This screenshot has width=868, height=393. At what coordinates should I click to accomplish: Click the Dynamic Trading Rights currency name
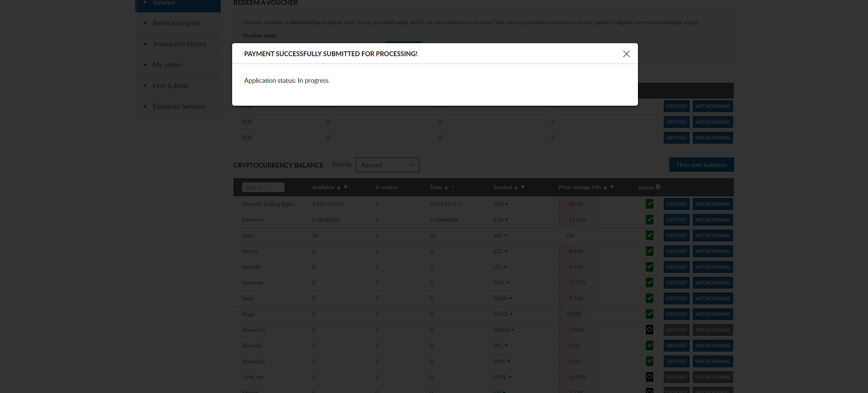(x=269, y=204)
